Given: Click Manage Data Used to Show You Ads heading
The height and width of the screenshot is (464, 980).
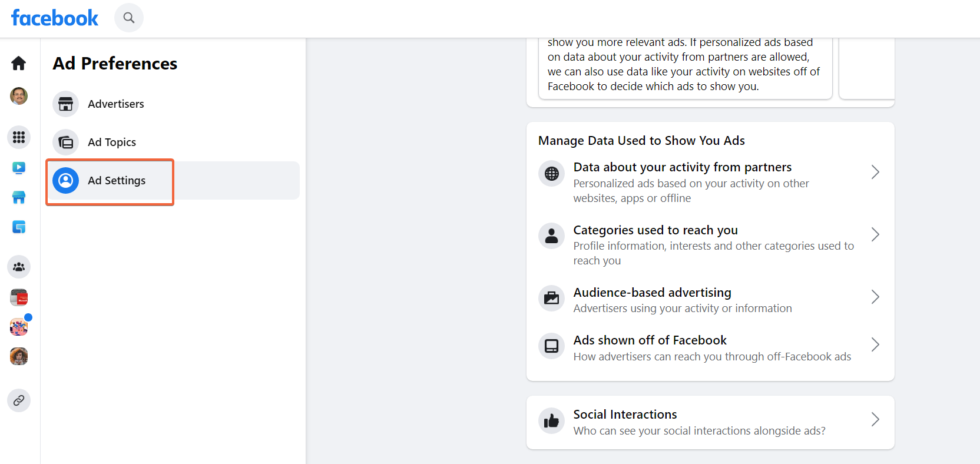Looking at the screenshot, I should coord(641,141).
